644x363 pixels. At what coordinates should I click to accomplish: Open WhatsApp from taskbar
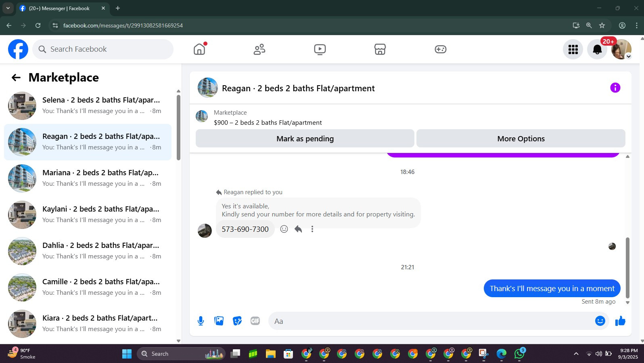pos(519,354)
